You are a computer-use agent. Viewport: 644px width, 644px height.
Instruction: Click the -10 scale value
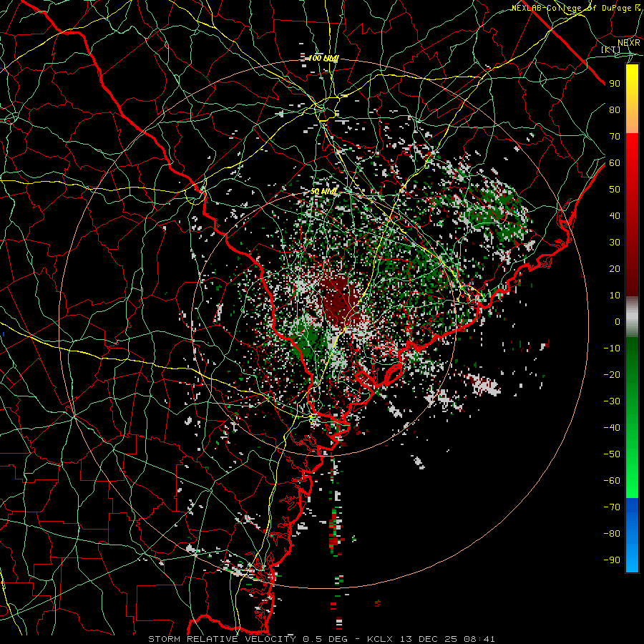(612, 348)
